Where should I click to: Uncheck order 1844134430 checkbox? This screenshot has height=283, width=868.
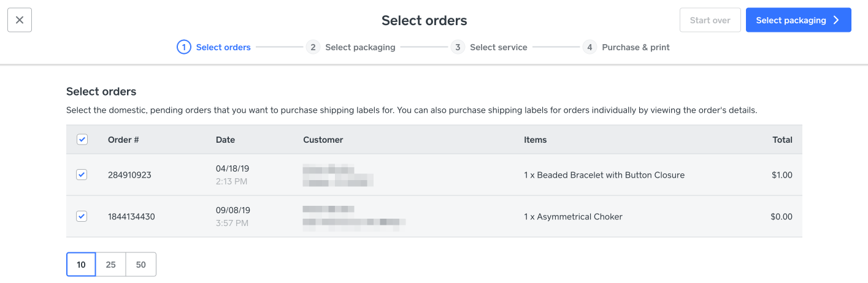coord(82,216)
